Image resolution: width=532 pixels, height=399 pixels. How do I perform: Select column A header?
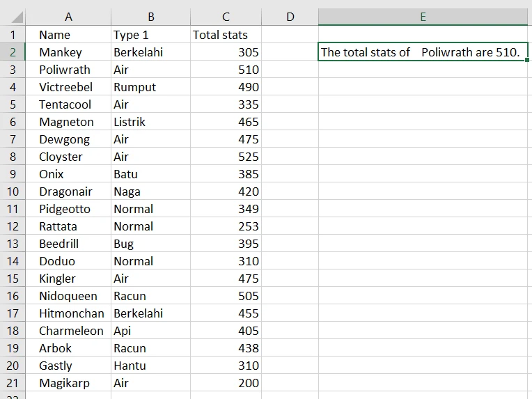click(68, 17)
